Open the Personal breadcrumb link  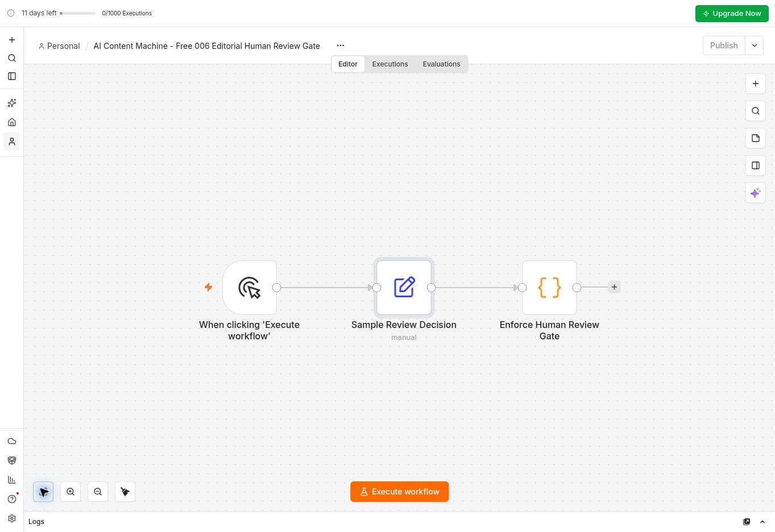click(x=59, y=46)
